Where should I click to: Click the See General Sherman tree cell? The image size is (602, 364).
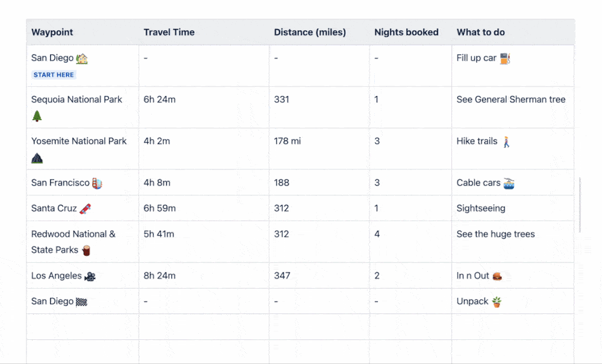pos(511,100)
